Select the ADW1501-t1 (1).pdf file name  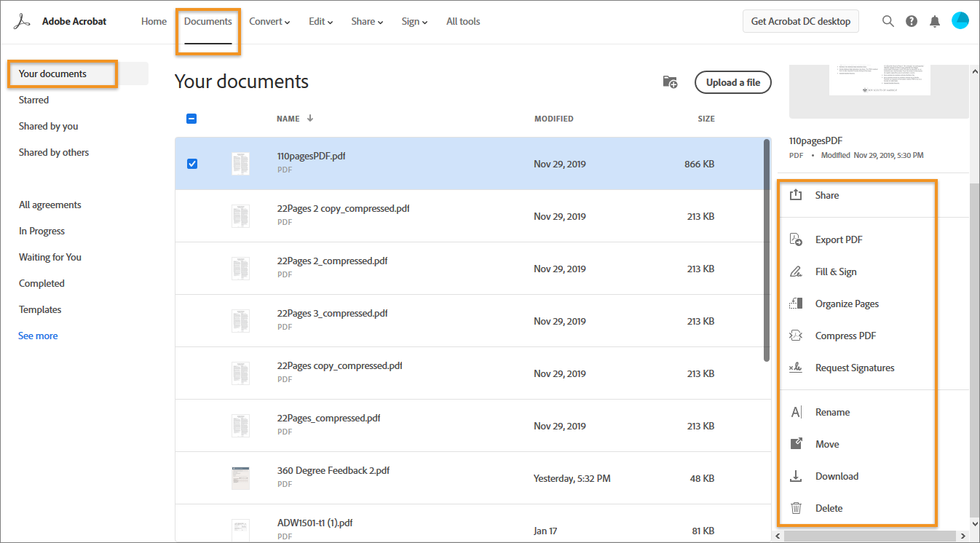pos(315,523)
